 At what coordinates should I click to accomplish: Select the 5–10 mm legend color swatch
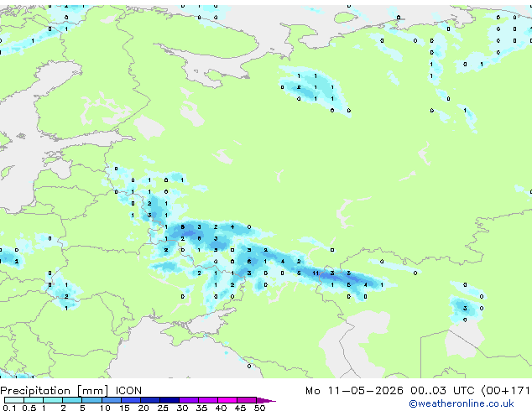pos(91,400)
